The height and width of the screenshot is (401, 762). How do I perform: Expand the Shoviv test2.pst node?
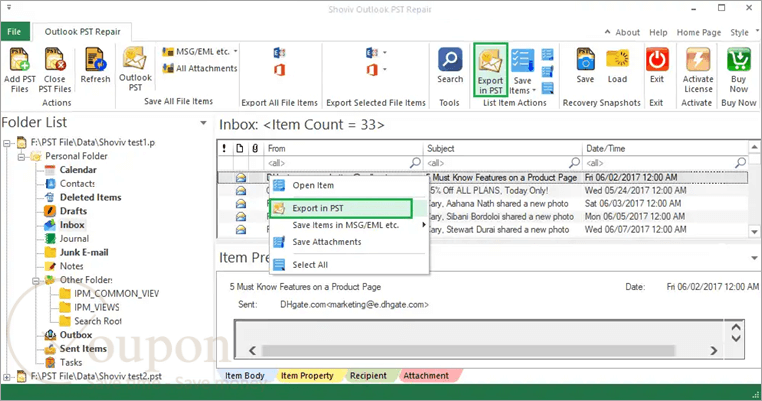click(x=7, y=377)
